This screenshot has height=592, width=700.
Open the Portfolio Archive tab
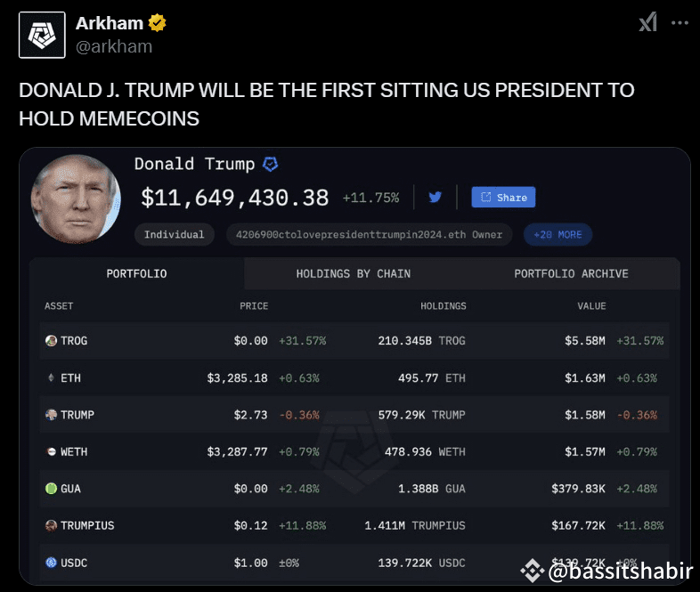[571, 273]
